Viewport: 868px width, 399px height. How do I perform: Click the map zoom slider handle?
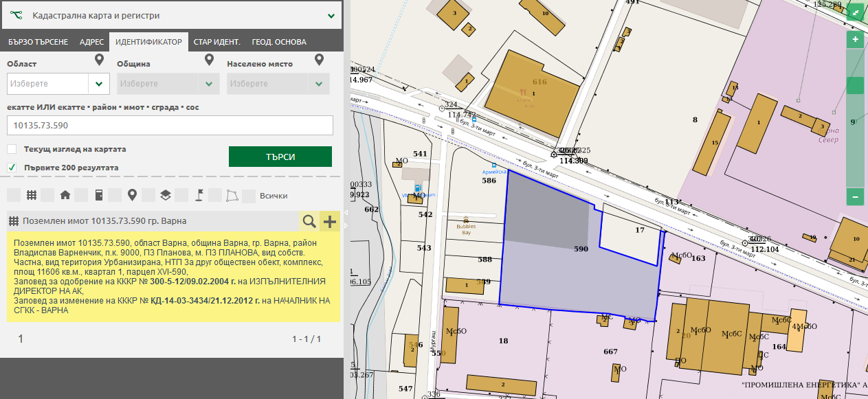coord(855,86)
